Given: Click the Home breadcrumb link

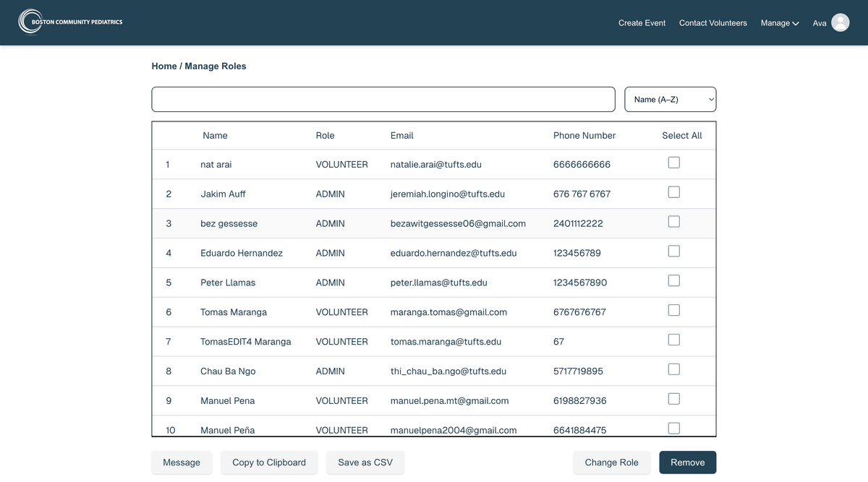Looking at the screenshot, I should tap(164, 66).
